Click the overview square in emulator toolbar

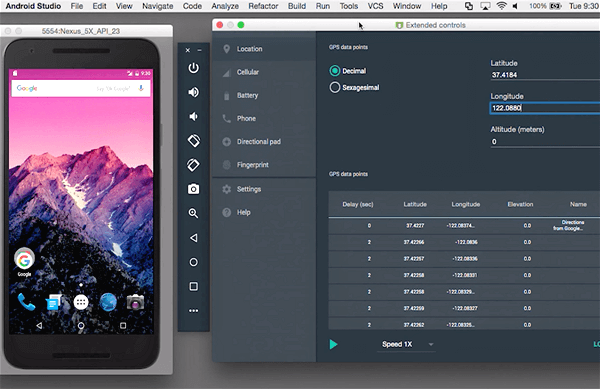click(x=194, y=286)
